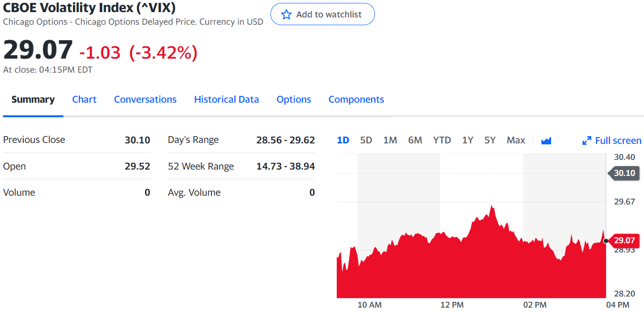Click the 29.67 y-axis label
Screen dimensions: 644x312
pos(624,202)
